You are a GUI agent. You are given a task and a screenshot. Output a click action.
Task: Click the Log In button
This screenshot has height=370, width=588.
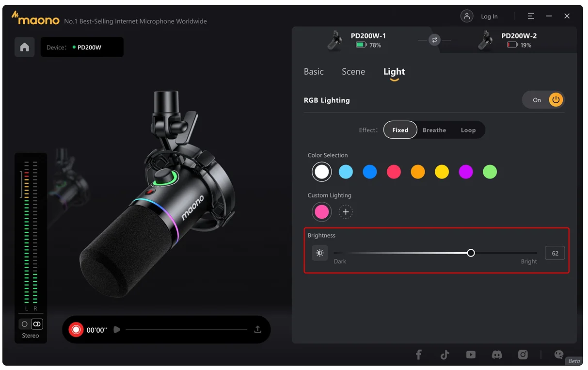(489, 16)
